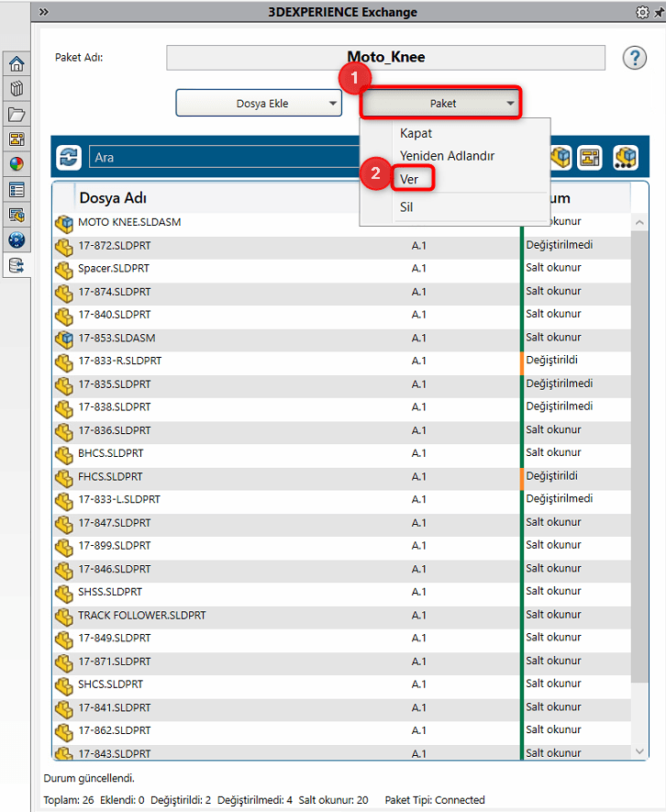Click Değiştirildi status of 17-833-R.SLDPRT
666x812 pixels.
pyautogui.click(x=551, y=360)
